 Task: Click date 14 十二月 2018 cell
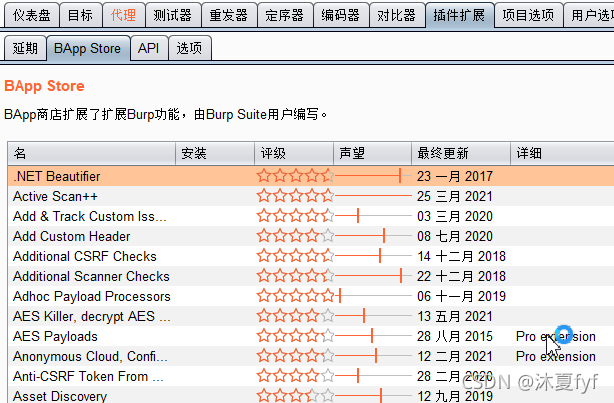click(461, 256)
